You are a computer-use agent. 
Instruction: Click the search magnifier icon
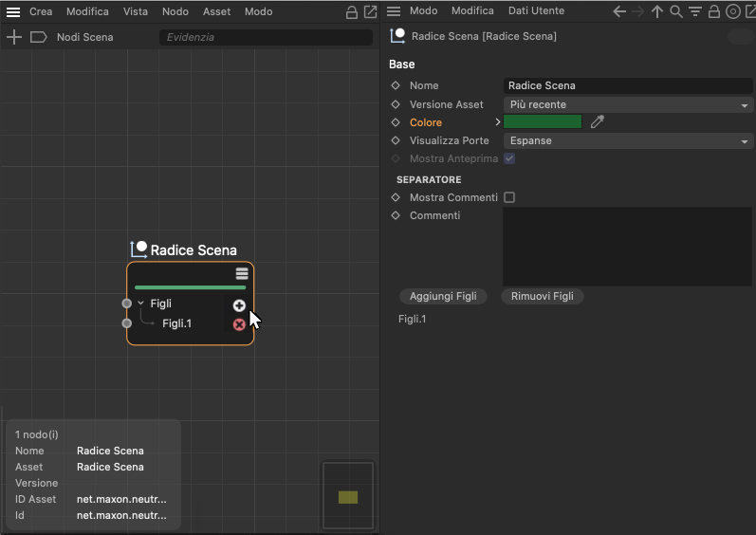676,11
